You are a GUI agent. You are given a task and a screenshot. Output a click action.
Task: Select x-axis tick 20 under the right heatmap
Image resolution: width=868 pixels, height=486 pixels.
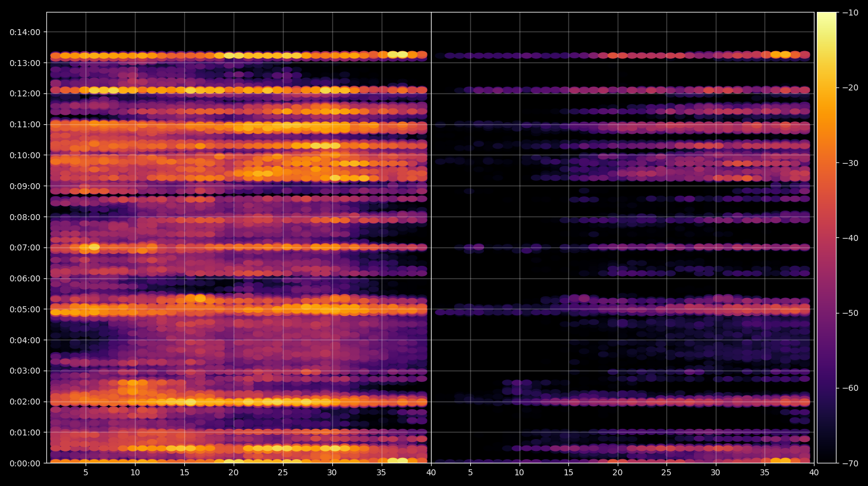click(x=618, y=473)
